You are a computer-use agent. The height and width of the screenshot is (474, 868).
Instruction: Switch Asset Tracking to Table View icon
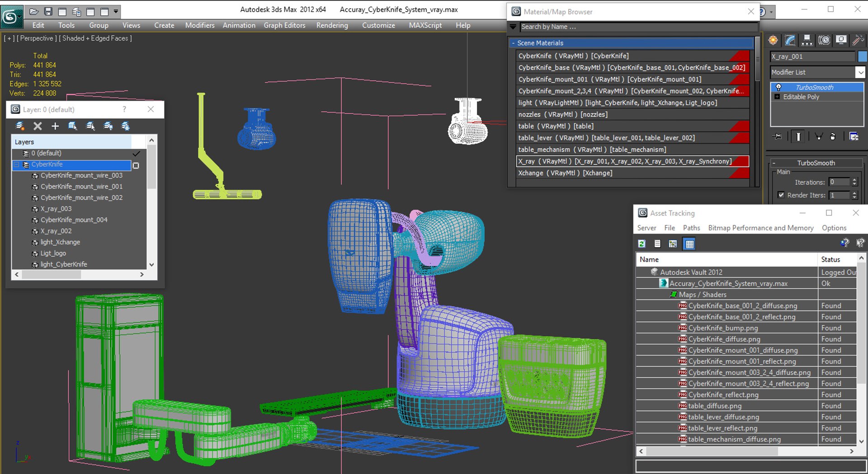coord(689,244)
